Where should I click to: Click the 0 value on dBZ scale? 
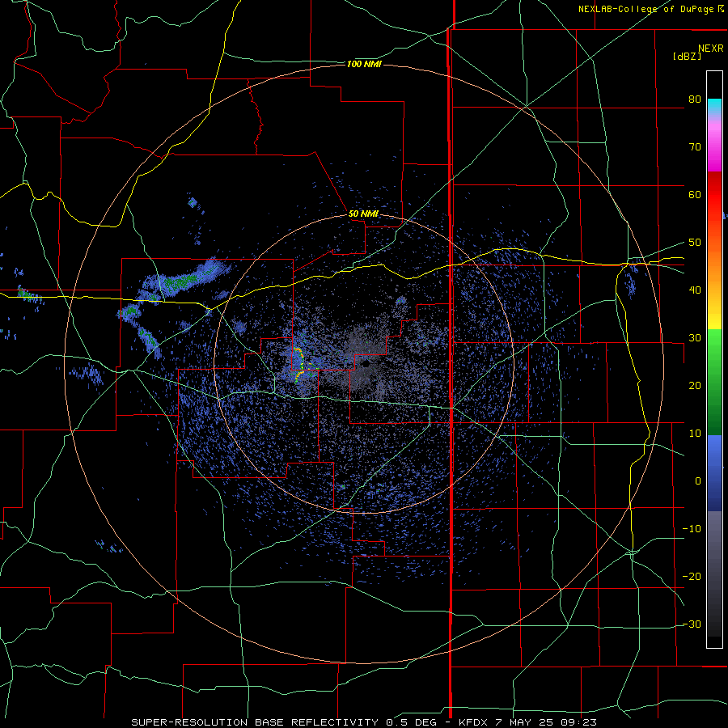click(698, 481)
